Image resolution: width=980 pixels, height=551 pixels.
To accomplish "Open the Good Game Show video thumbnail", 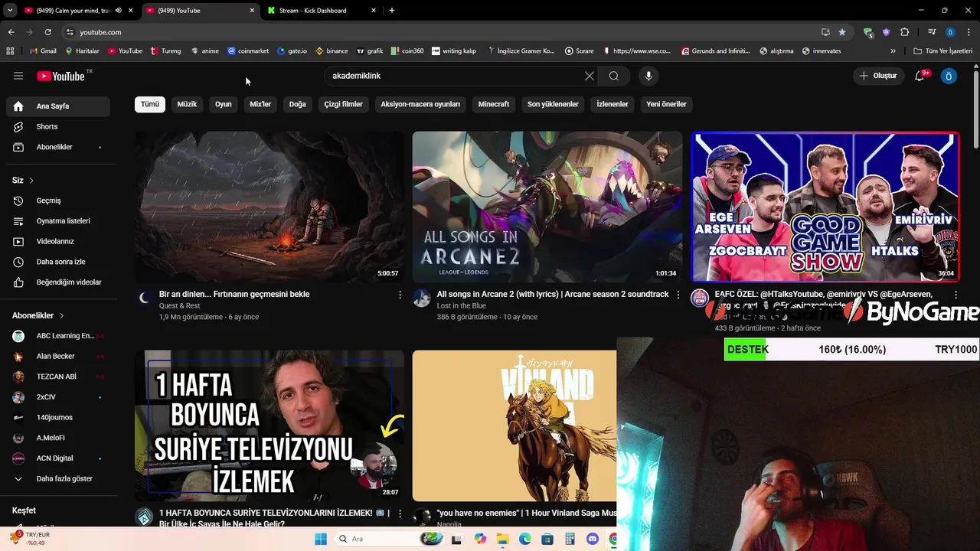I will click(x=825, y=207).
